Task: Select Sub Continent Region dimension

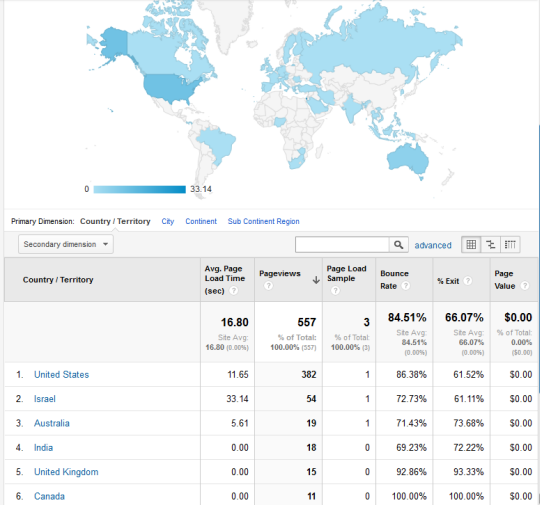Action: coord(263,221)
